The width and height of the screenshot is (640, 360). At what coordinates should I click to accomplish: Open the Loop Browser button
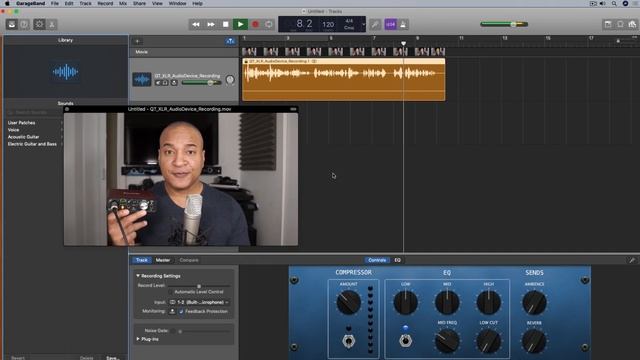620,24
